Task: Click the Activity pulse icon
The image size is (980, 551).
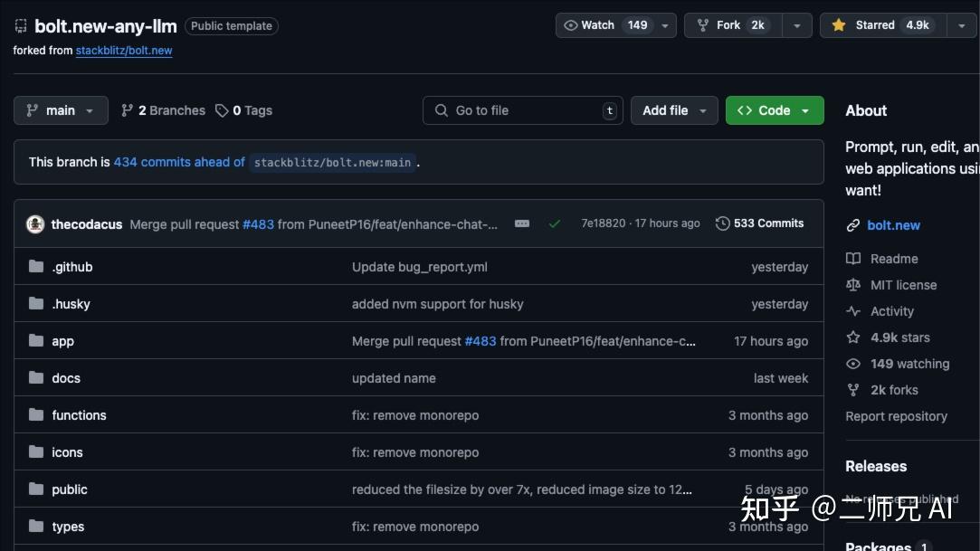Action: pyautogui.click(x=853, y=311)
